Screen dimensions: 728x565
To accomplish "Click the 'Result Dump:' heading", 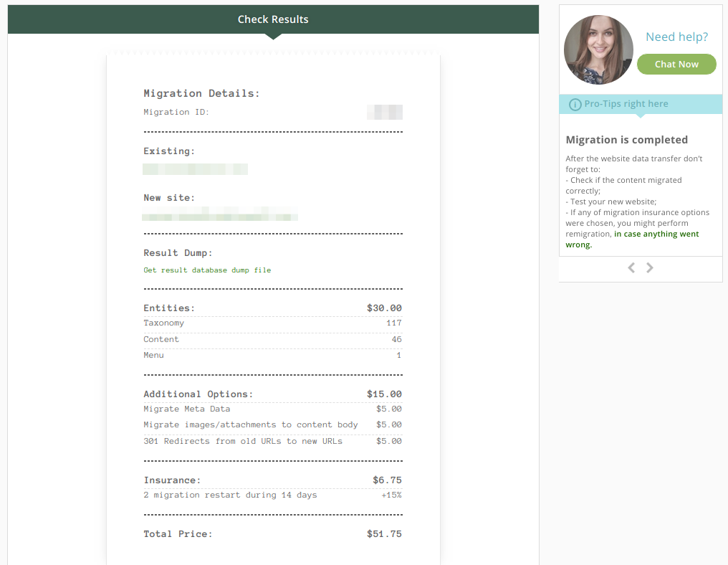I will tap(178, 253).
